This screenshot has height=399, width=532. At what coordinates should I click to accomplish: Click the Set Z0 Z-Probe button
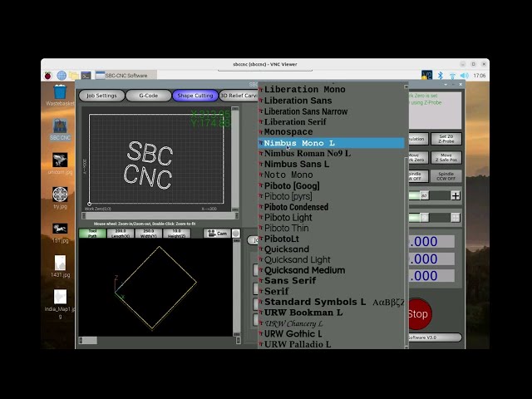[x=446, y=139]
